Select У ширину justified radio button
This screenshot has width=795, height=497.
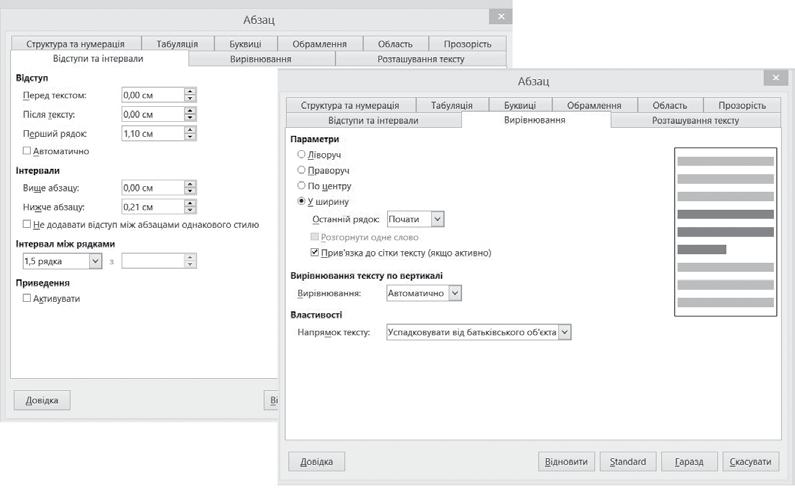[x=301, y=201]
